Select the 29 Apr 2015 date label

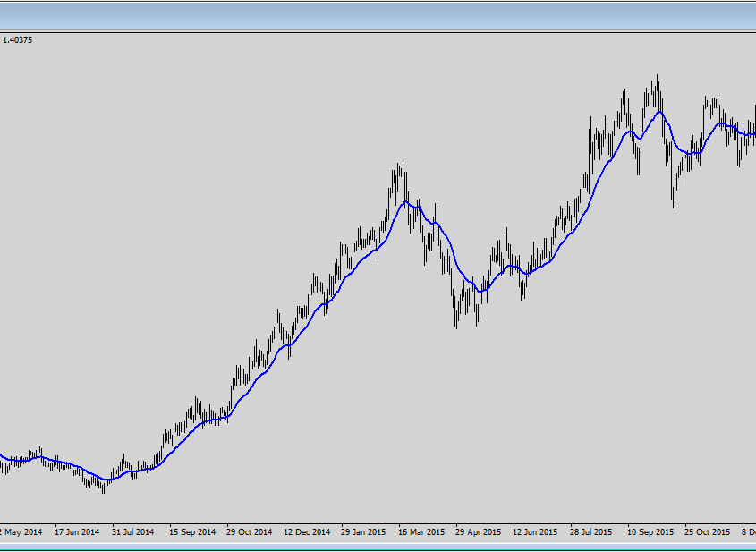click(479, 532)
